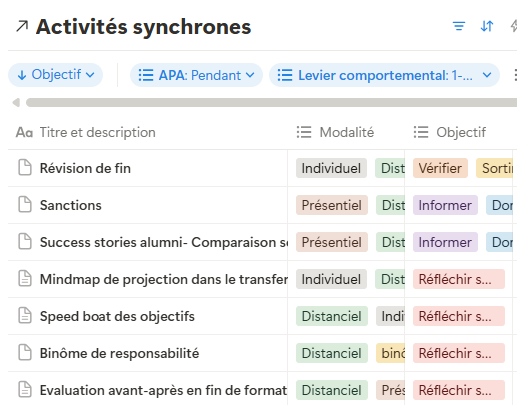Click the Activités synchrones title

click(x=143, y=27)
